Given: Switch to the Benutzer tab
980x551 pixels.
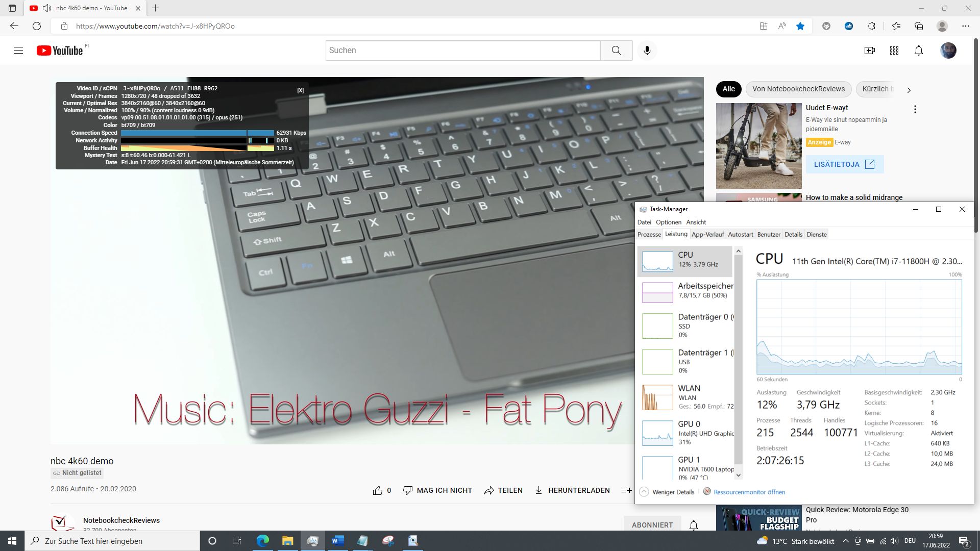Looking at the screenshot, I should (769, 234).
